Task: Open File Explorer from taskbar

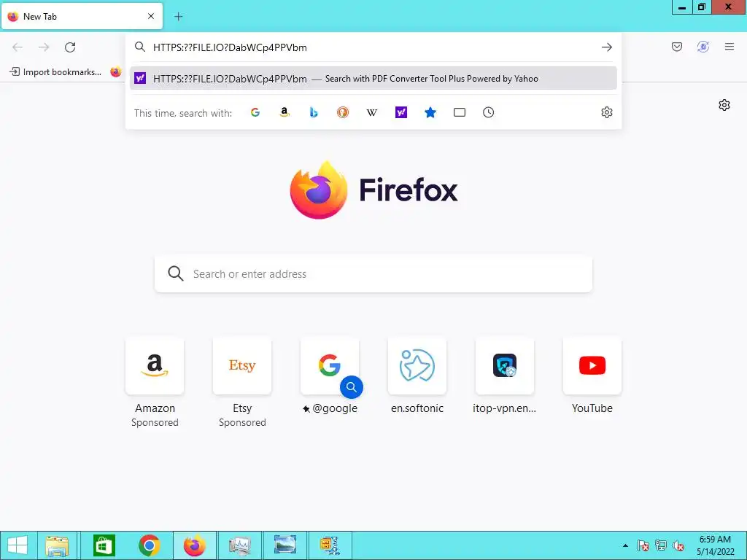Action: pyautogui.click(x=57, y=545)
